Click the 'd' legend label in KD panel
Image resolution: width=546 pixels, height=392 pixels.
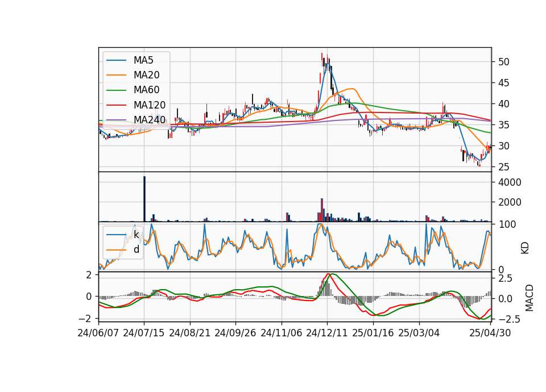(x=136, y=250)
